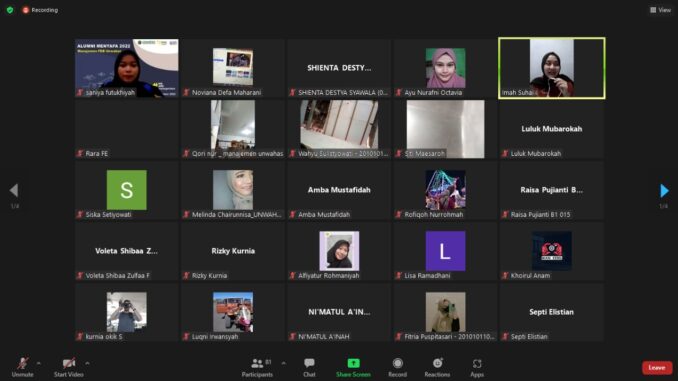Select NI'MATUL A'INAH participant tile
This screenshot has width=678, height=381.
(x=339, y=312)
